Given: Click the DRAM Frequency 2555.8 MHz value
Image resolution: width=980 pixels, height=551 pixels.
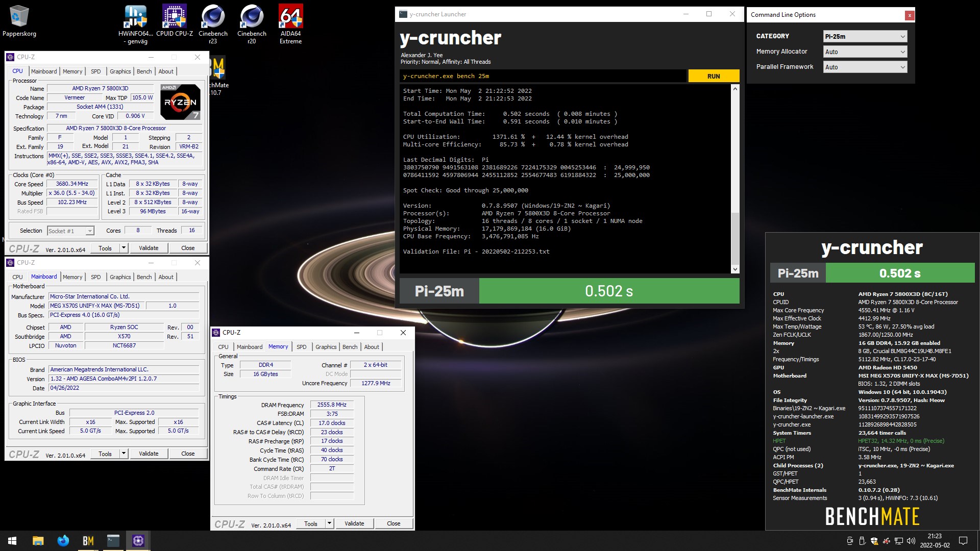Looking at the screenshot, I should coord(332,405).
